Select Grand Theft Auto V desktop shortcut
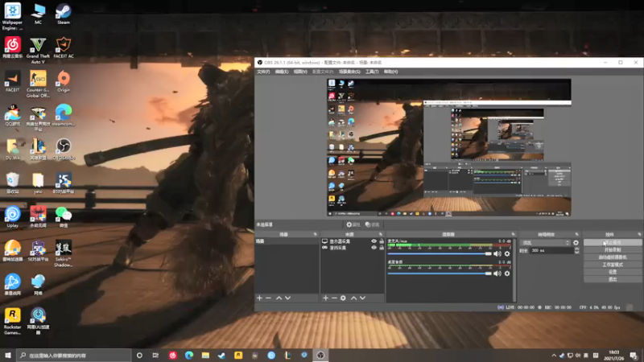Screen dimensions: 644x362 pos(38,51)
